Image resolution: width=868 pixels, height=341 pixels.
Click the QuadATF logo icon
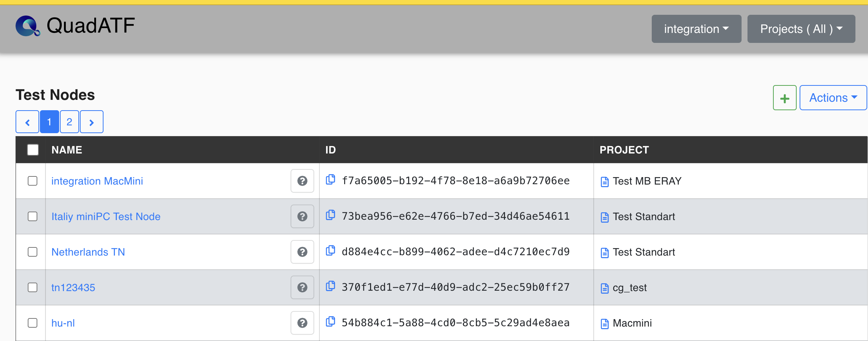pos(28,26)
